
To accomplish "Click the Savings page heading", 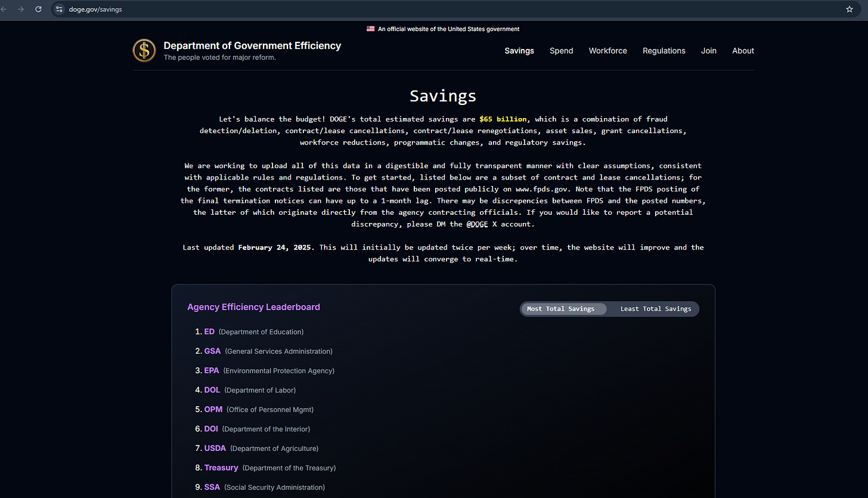I will (443, 95).
